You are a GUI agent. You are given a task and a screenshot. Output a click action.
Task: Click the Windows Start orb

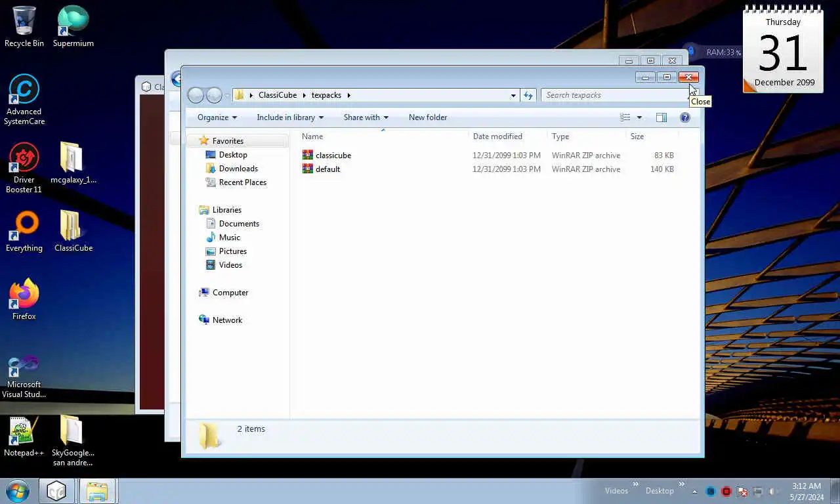tap(18, 491)
